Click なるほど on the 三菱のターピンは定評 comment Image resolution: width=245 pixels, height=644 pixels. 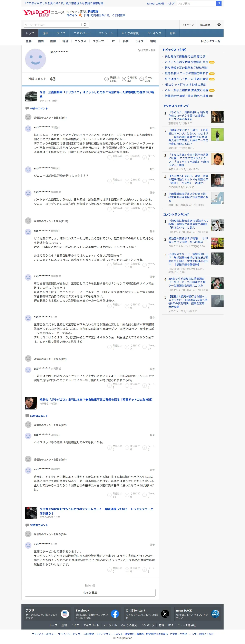point(132,570)
